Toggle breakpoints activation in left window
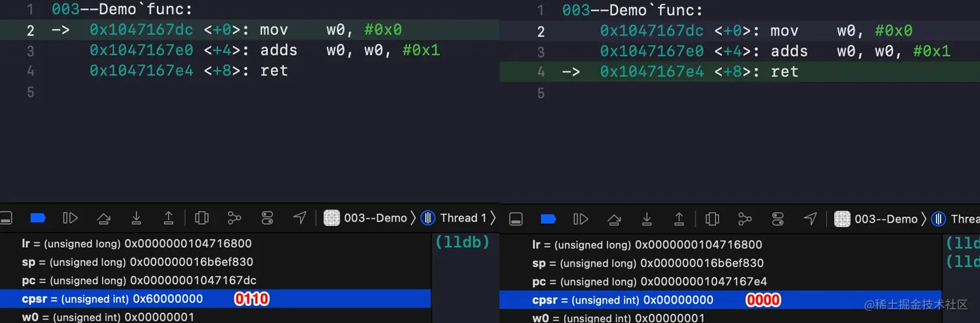Image resolution: width=980 pixels, height=323 pixels. click(x=38, y=218)
